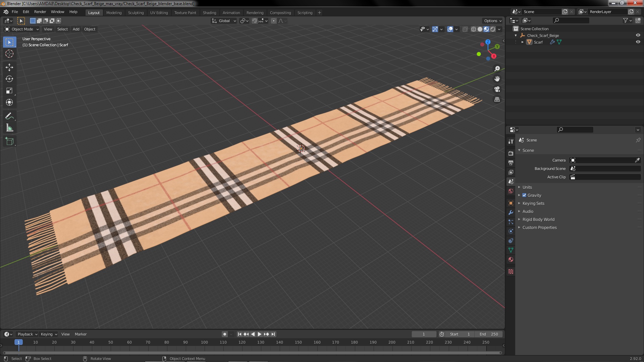Open the viewport Add menu
Viewport: 644px width, 362px height.
(x=76, y=29)
